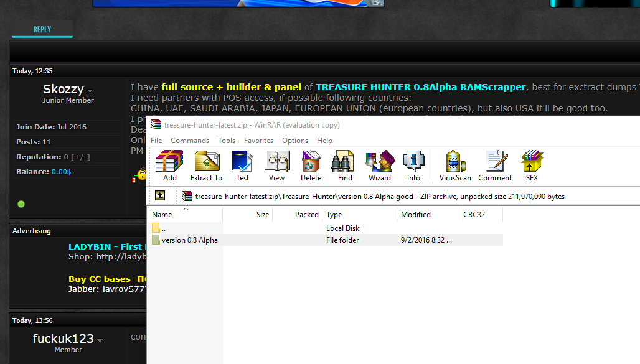The height and width of the screenshot is (364, 640).
Task: Open fuckuk123's forum profile name
Action: click(x=64, y=338)
